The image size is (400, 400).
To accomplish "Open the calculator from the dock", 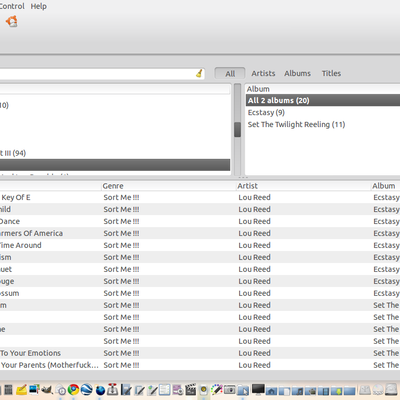I will point(8,389).
